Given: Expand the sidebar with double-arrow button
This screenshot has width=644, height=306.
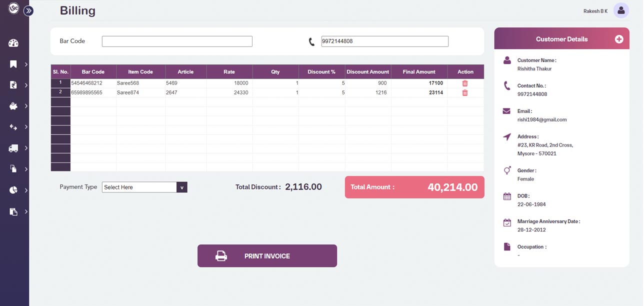Looking at the screenshot, I should 28,10.
